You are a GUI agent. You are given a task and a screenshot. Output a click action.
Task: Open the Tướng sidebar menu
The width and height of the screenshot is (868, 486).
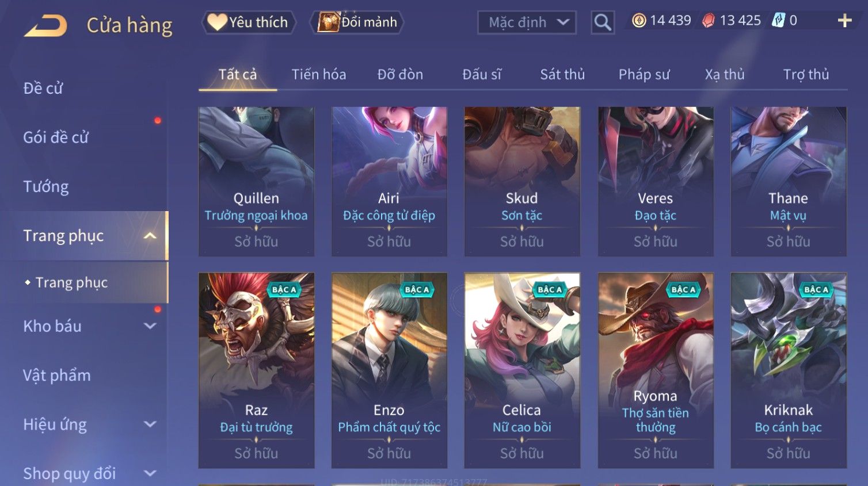[46, 186]
